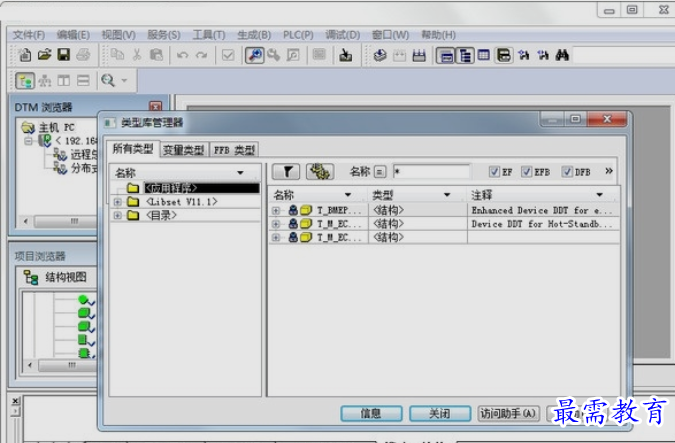Expand the last T_M_EC... row with empty comment
The height and width of the screenshot is (443, 675).
[x=276, y=237]
